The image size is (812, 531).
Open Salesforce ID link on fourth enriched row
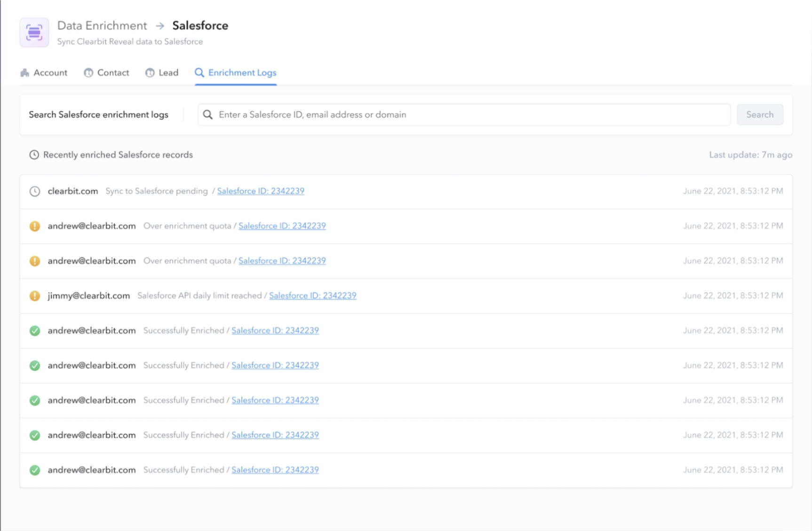click(275, 435)
